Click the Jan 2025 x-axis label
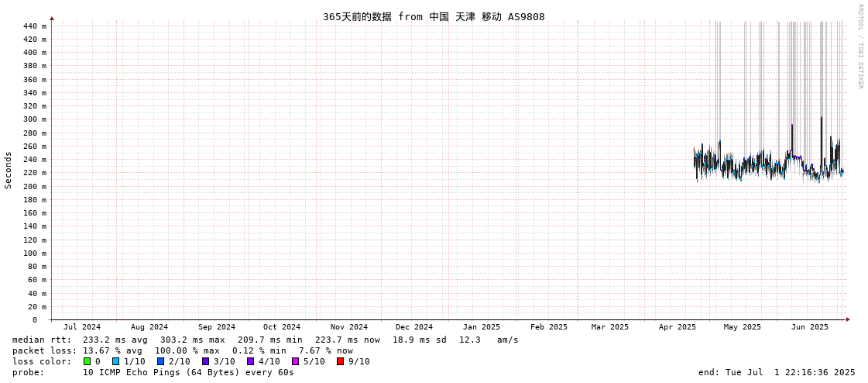Screen dimensions: 868x383 tap(482, 327)
